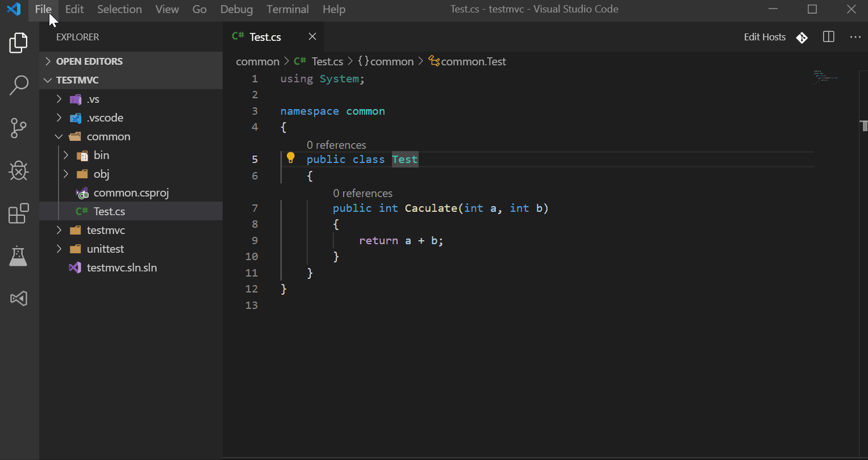Screen dimensions: 868x460
Task: Expand the .vs folder chevron
Action: point(59,99)
